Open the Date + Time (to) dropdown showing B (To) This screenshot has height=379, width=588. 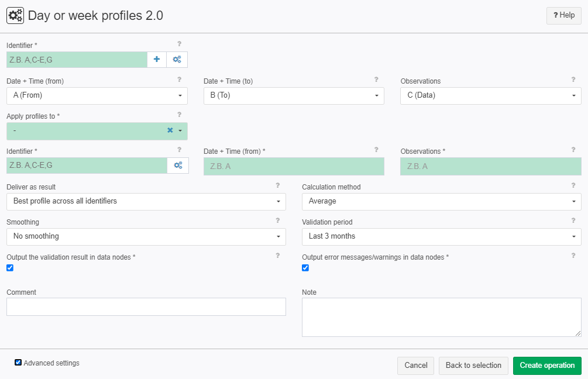coord(294,95)
